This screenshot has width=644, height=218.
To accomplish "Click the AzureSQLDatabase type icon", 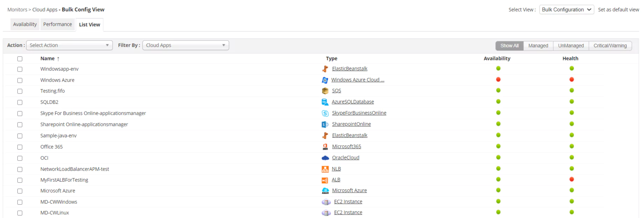I will click(x=325, y=102).
